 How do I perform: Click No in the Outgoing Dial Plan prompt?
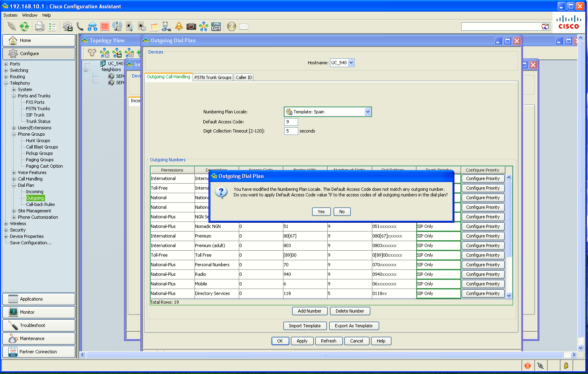(342, 212)
